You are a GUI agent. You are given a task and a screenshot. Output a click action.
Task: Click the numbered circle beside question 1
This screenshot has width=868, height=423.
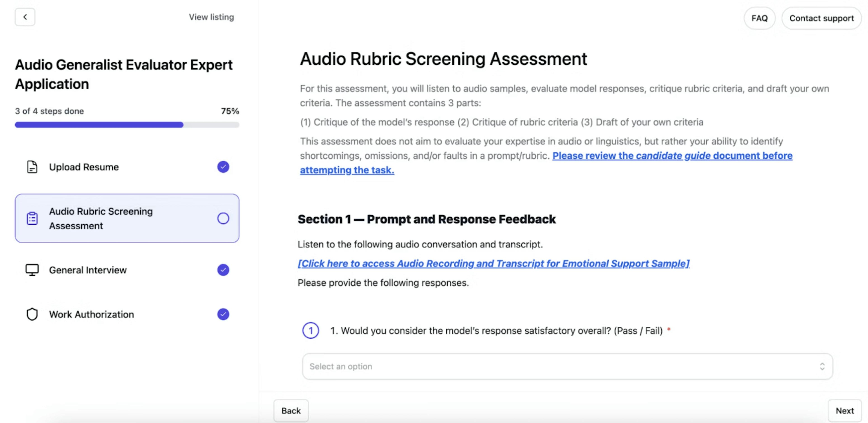[310, 330]
